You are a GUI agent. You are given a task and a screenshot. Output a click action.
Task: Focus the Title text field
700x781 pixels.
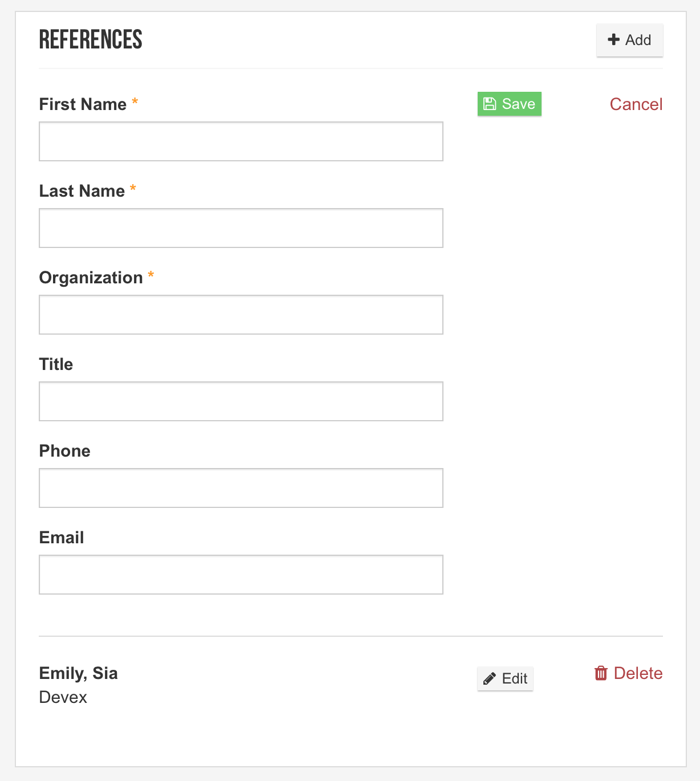[241, 401]
